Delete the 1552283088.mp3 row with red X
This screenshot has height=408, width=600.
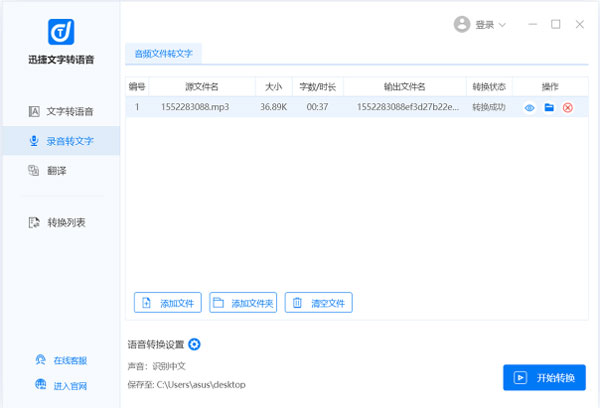click(x=568, y=107)
